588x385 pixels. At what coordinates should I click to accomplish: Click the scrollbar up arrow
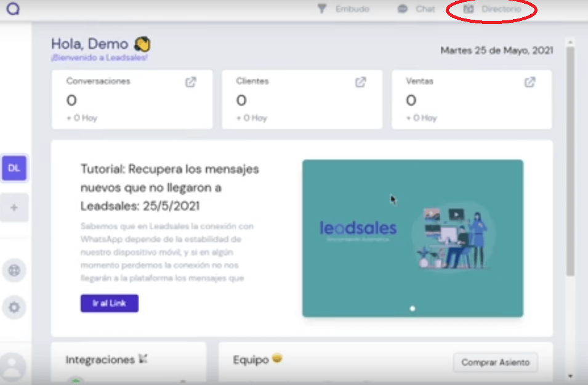point(570,42)
